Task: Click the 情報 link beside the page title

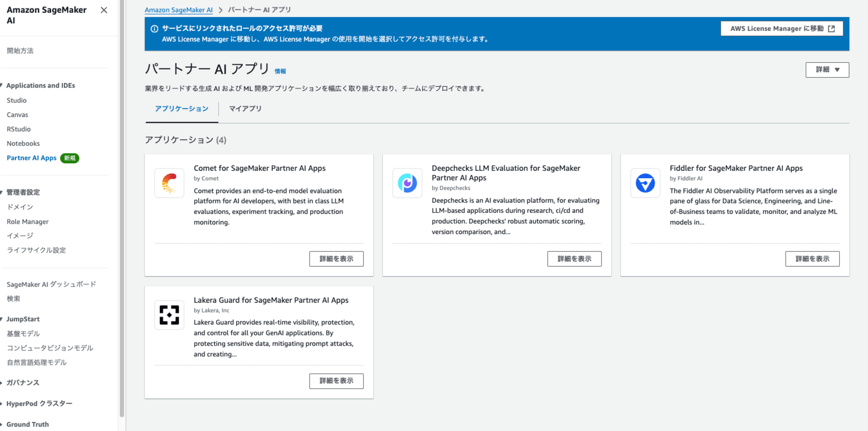Action: 280,72
